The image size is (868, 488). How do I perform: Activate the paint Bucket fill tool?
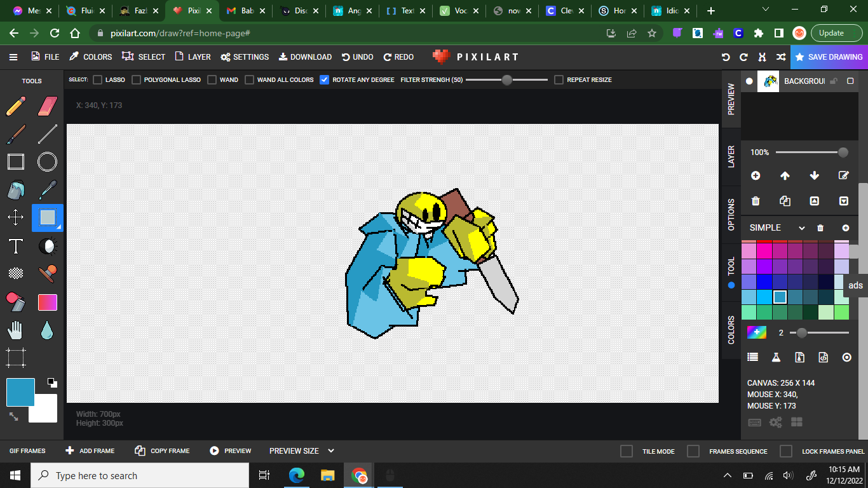pos(16,190)
